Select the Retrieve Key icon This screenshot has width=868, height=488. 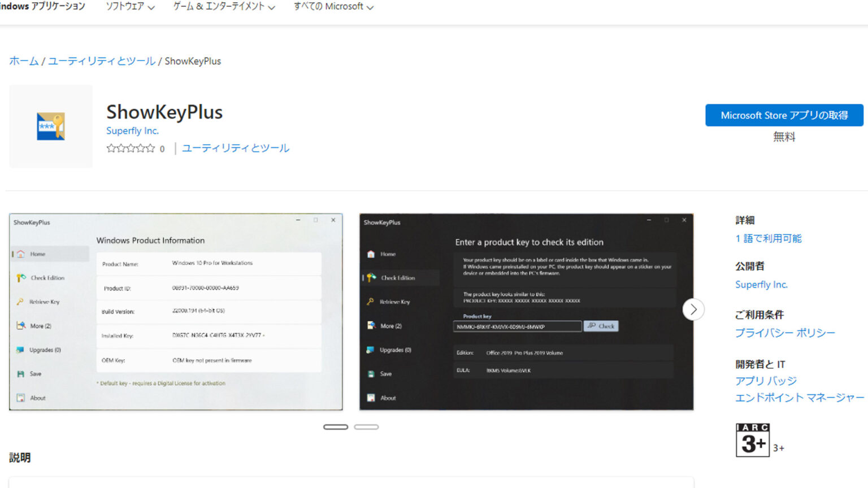(x=20, y=302)
